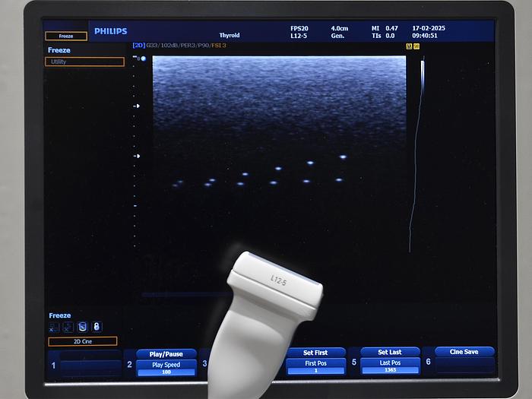This screenshot has height=399, width=532.
Task: Select the 2D Cine option
Action: pos(83,341)
